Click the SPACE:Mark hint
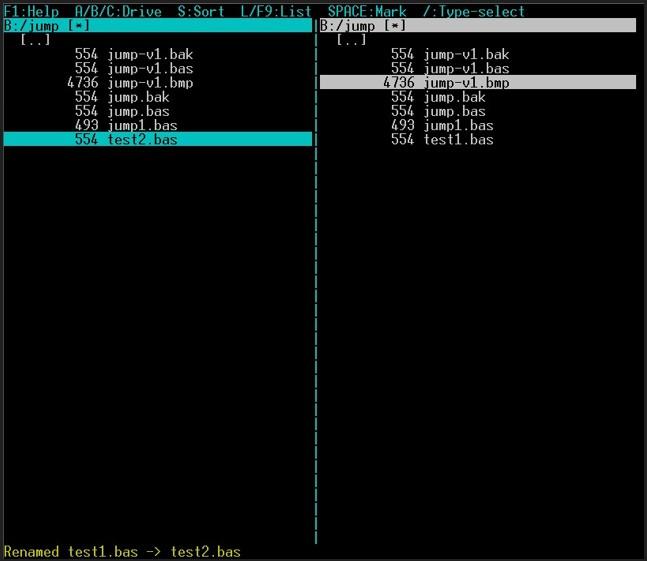 [x=367, y=11]
